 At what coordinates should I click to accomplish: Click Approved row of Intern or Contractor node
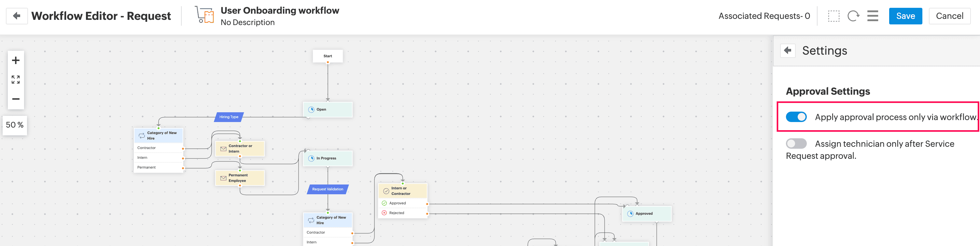tap(403, 203)
